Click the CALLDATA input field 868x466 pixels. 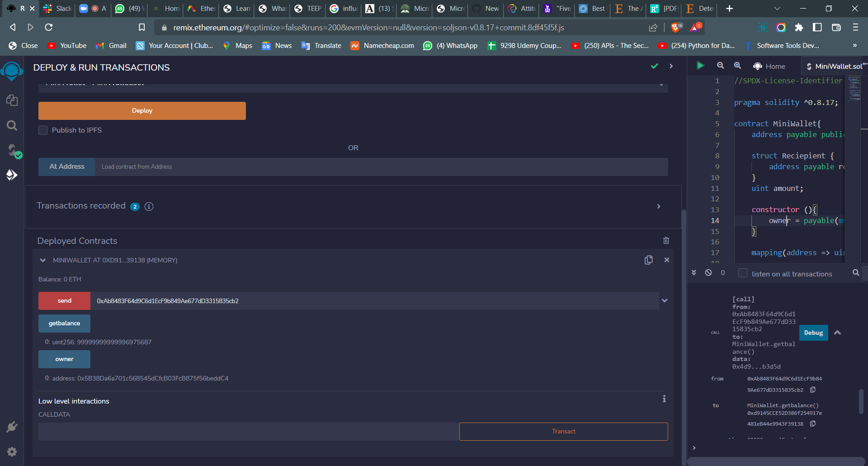point(248,431)
